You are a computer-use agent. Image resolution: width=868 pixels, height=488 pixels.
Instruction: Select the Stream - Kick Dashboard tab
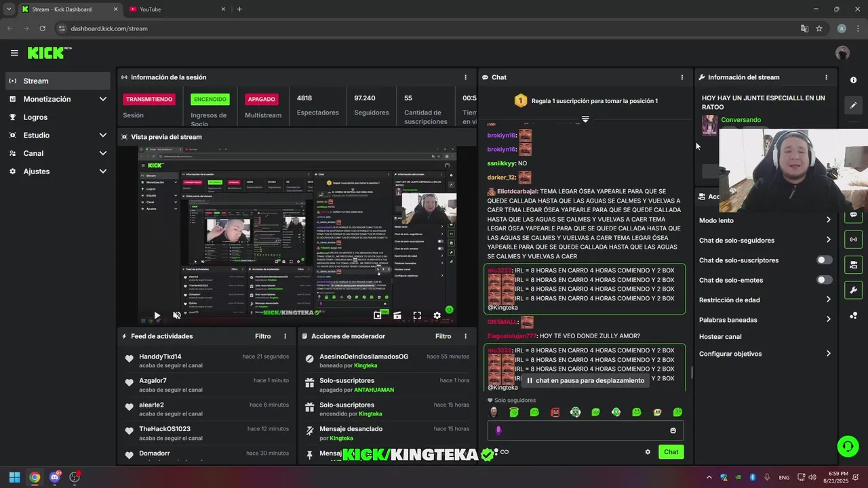coord(70,9)
